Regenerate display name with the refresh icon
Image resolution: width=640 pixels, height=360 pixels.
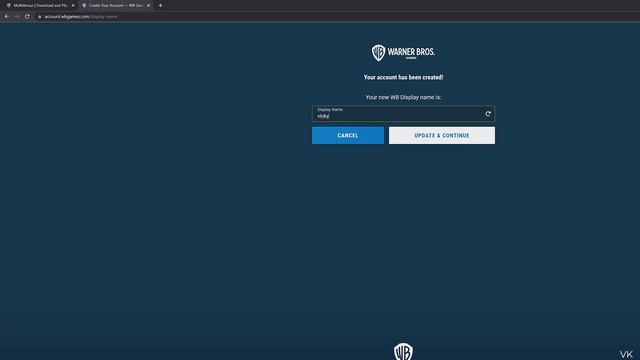488,114
